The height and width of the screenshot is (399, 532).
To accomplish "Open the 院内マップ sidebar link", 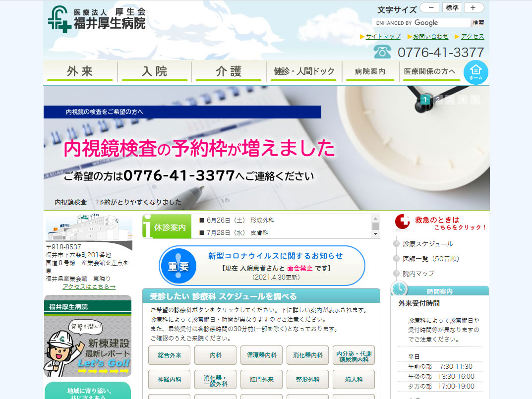I will coord(418,274).
